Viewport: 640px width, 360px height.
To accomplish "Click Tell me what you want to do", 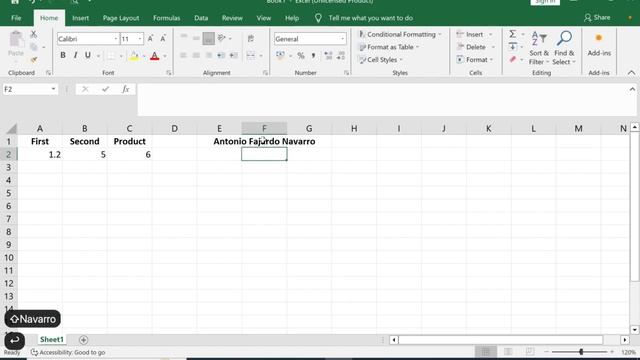I will 371,18.
